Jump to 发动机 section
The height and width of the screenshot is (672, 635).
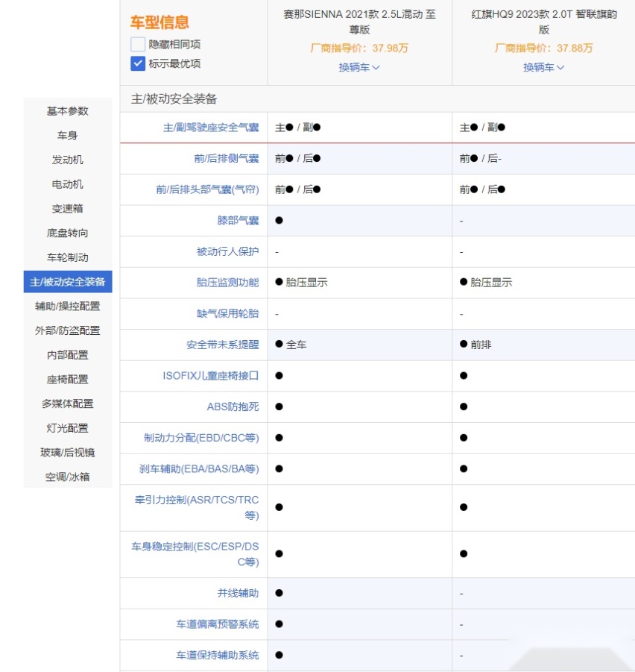coord(68,160)
